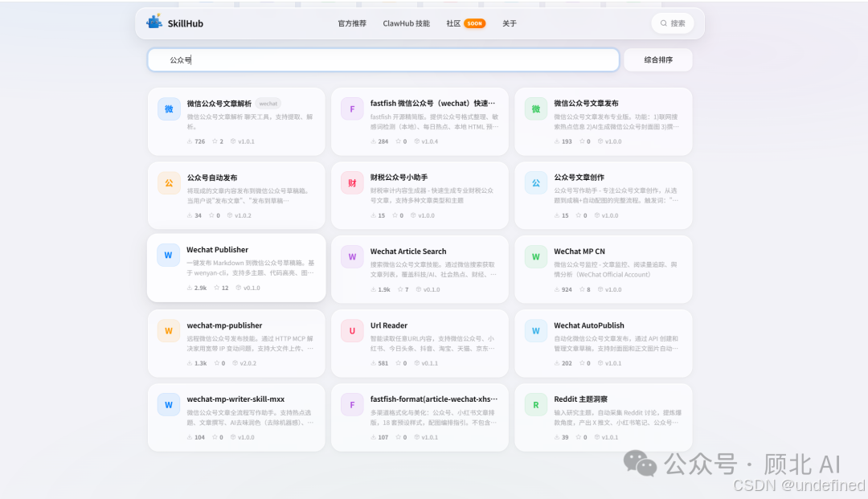Open the WeChat MP CN title

coord(579,252)
